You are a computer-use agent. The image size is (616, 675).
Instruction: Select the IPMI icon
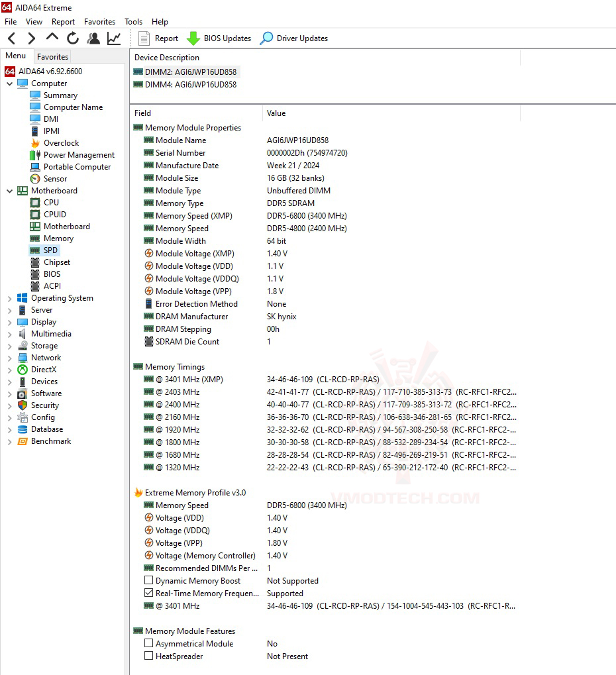tap(35, 131)
